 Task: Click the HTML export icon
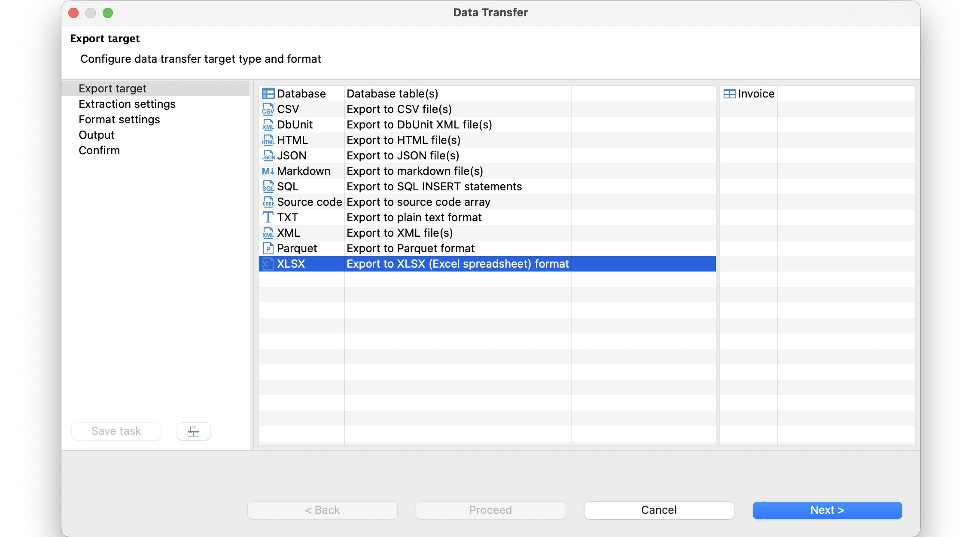pyautogui.click(x=268, y=140)
